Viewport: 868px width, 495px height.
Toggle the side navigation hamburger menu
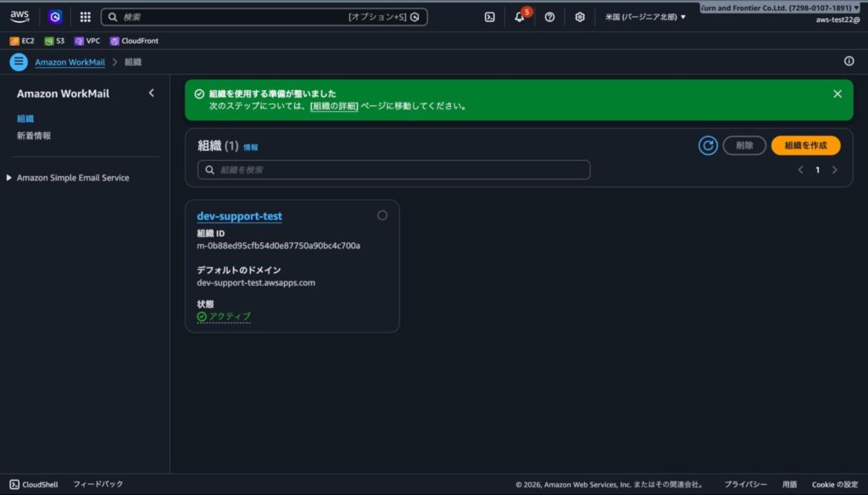coord(19,62)
